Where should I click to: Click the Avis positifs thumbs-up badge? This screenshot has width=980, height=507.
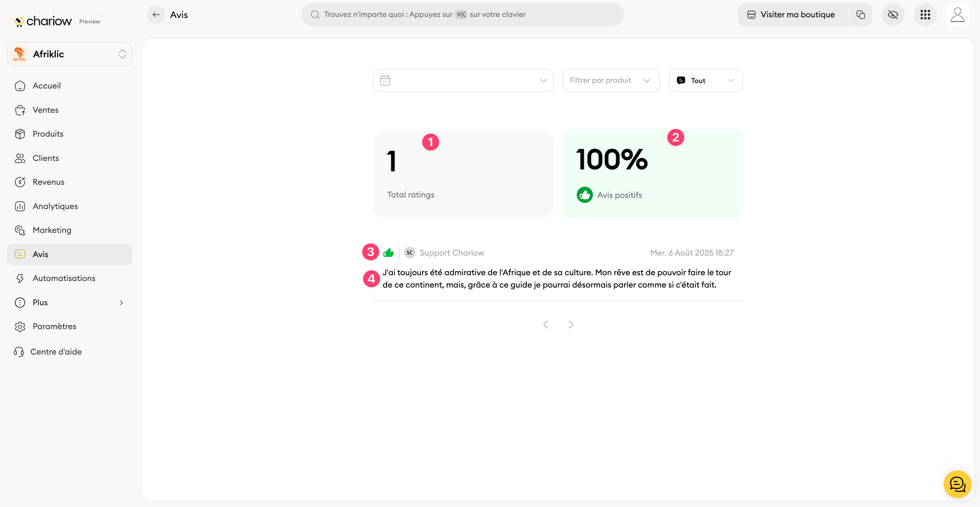pos(584,195)
